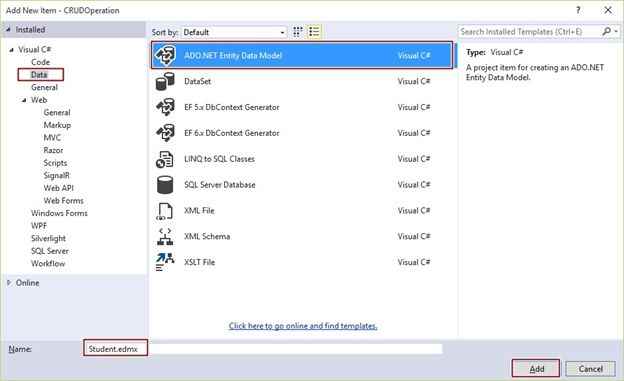
Task: Click the XML File icon
Action: [165, 211]
